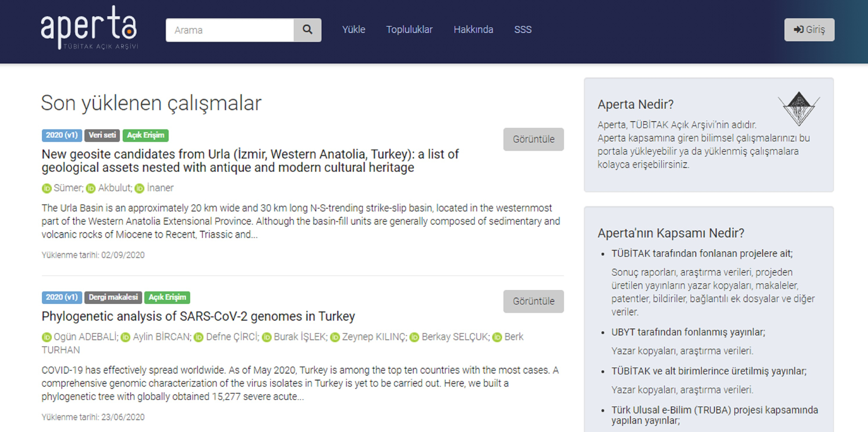The width and height of the screenshot is (868, 432).
Task: Click Görüntüle for the Urla geosite record
Action: [534, 139]
